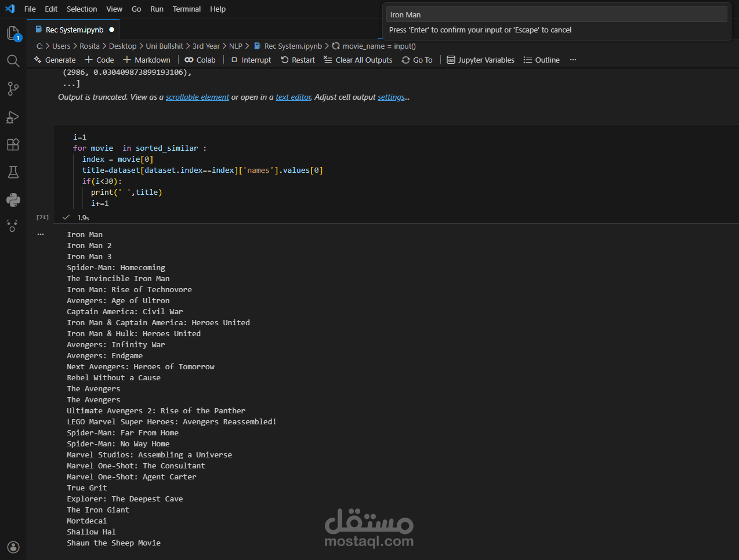Image resolution: width=739 pixels, height=560 pixels.
Task: Switch to the Rec System.ipynb tab
Action: click(x=74, y=29)
